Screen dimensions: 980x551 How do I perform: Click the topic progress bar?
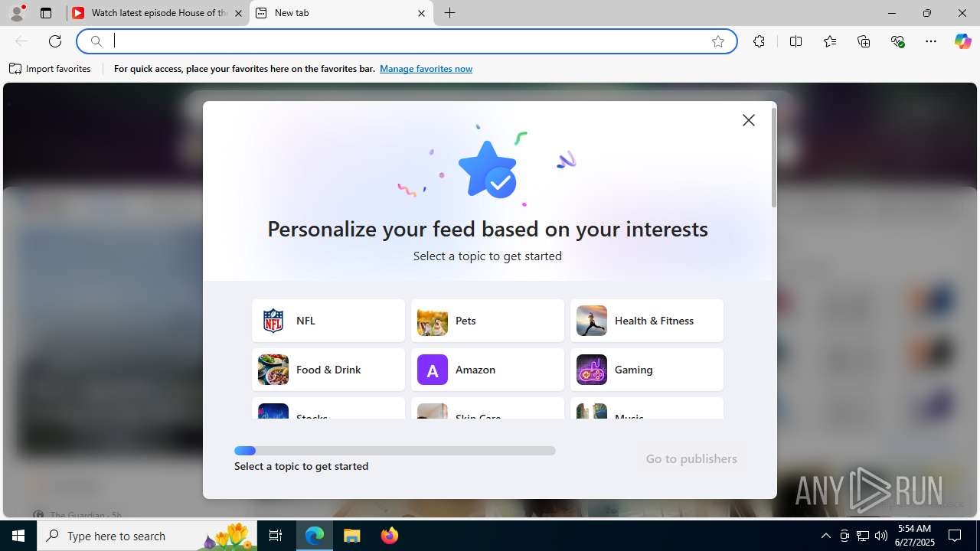395,451
